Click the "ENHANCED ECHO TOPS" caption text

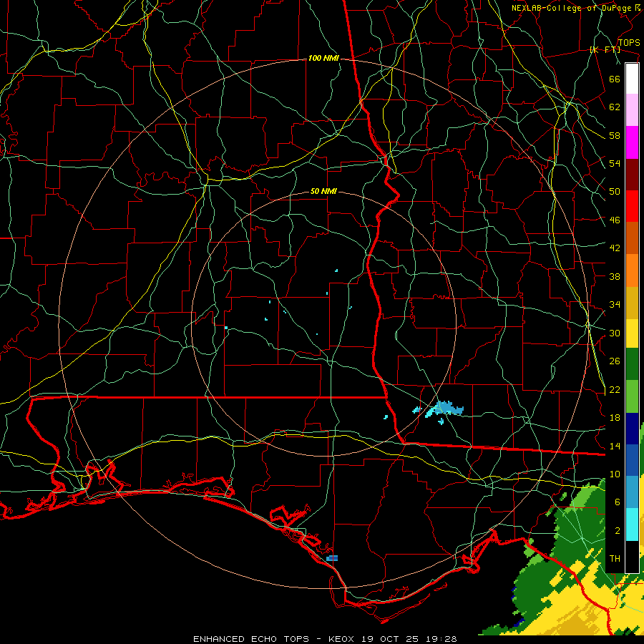pos(251,639)
